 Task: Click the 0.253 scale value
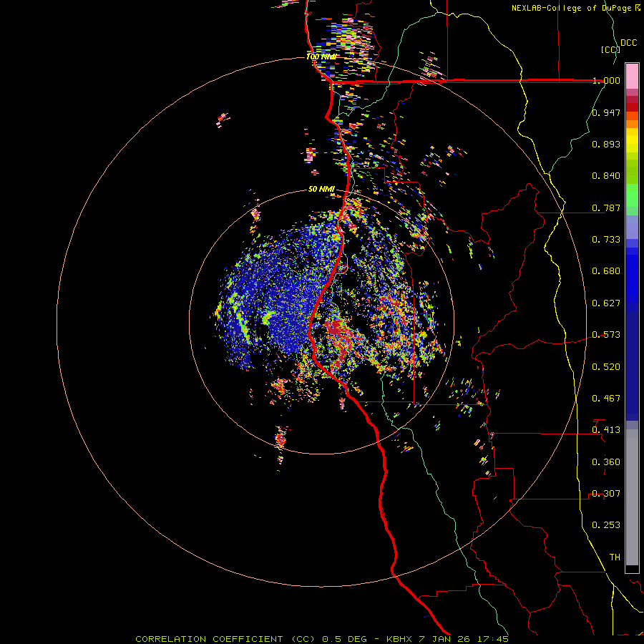coord(606,525)
